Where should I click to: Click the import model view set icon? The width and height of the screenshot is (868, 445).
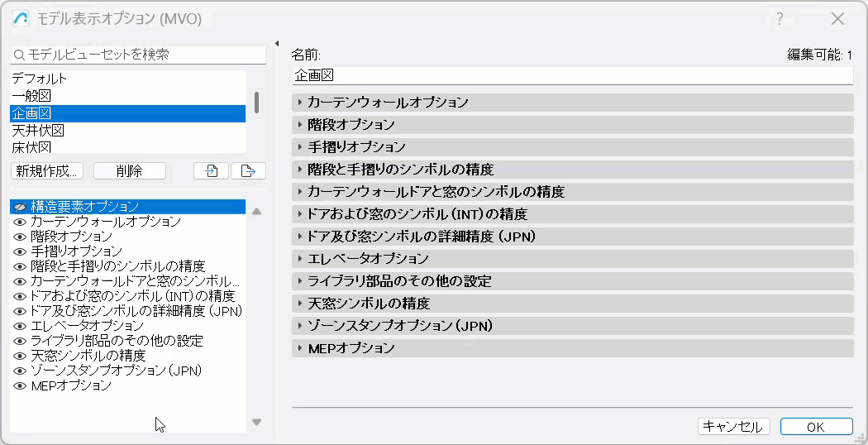click(x=211, y=170)
